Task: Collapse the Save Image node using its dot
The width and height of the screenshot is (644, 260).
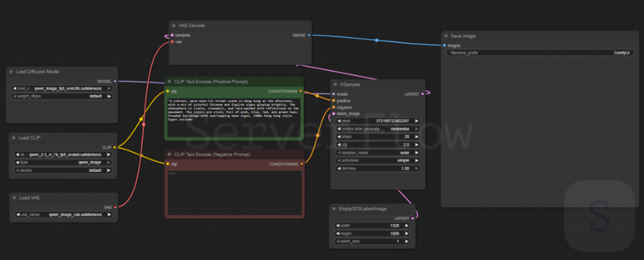Action: coord(446,37)
